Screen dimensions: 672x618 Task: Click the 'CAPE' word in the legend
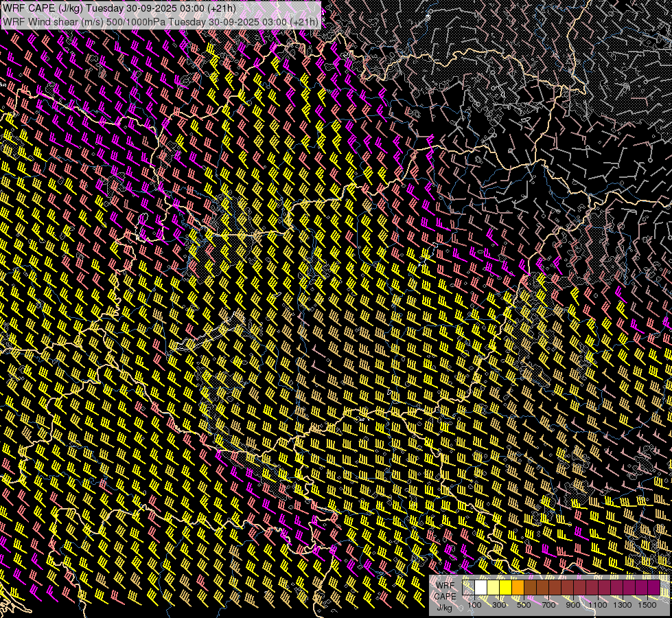point(445,597)
